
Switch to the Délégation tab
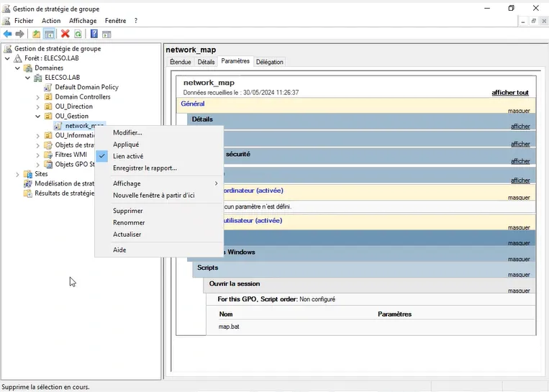click(x=269, y=63)
